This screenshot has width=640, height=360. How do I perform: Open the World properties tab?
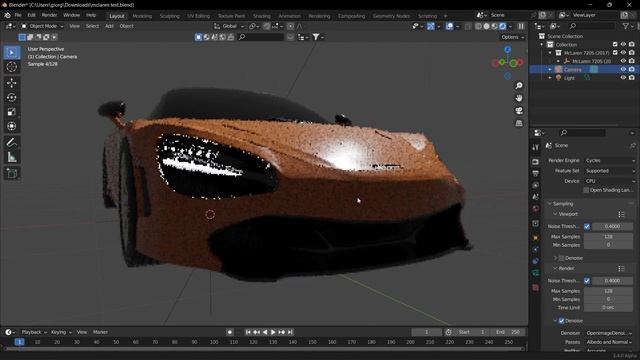[536, 209]
